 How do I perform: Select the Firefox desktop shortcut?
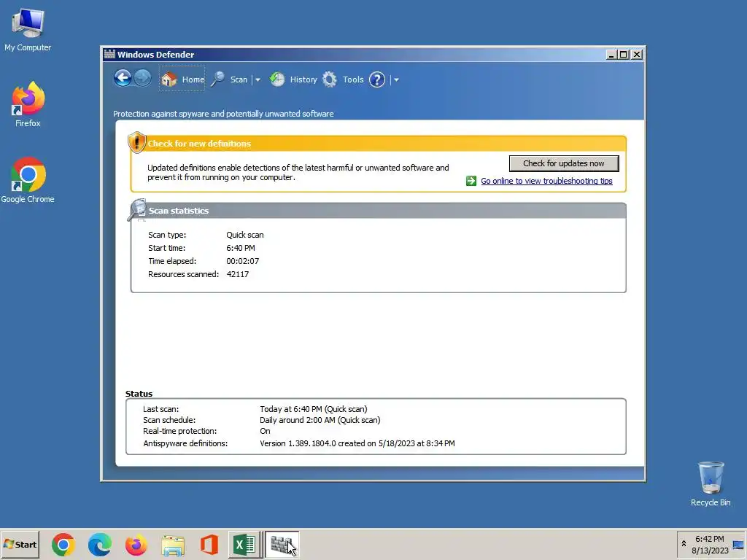28,104
